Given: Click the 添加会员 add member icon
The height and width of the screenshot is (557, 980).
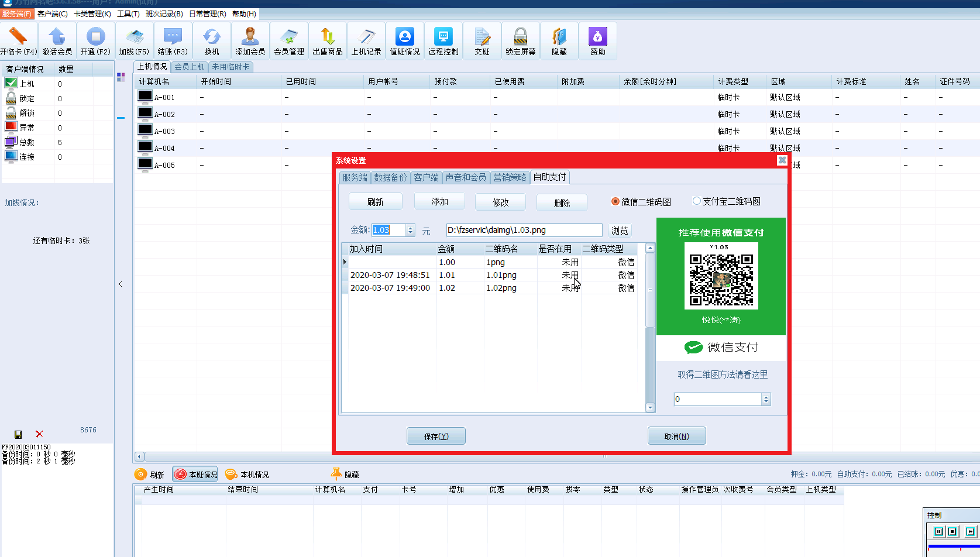Looking at the screenshot, I should [x=250, y=40].
